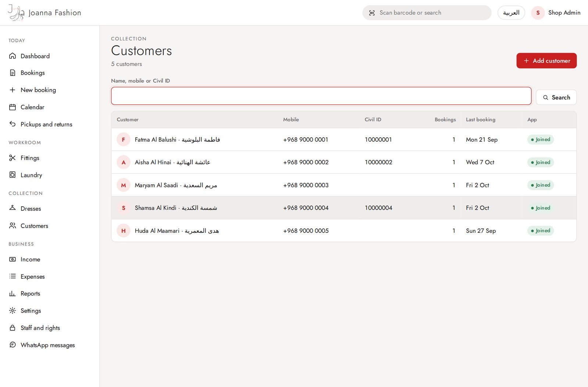Screen dimensions: 588x387
Task: Click the Last booking column header
Action: point(481,120)
